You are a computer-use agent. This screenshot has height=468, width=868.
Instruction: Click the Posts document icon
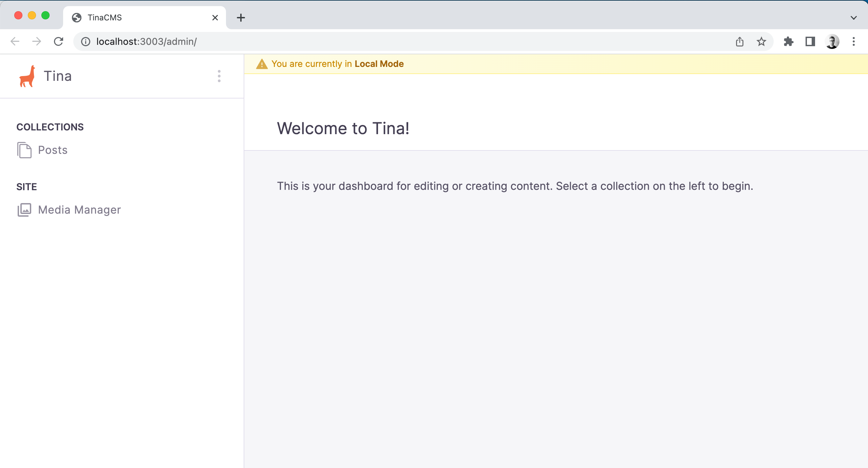[x=24, y=150]
